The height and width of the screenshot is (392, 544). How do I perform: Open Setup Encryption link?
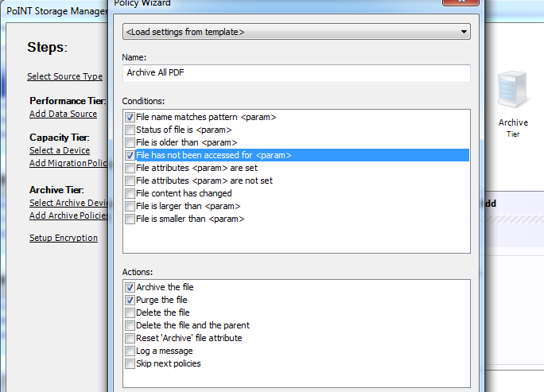[x=64, y=238]
